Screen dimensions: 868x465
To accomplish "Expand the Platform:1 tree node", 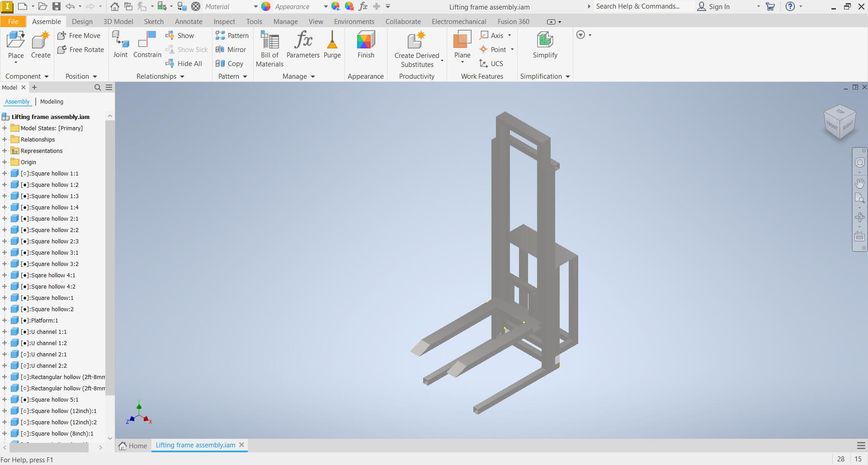I will pos(5,320).
